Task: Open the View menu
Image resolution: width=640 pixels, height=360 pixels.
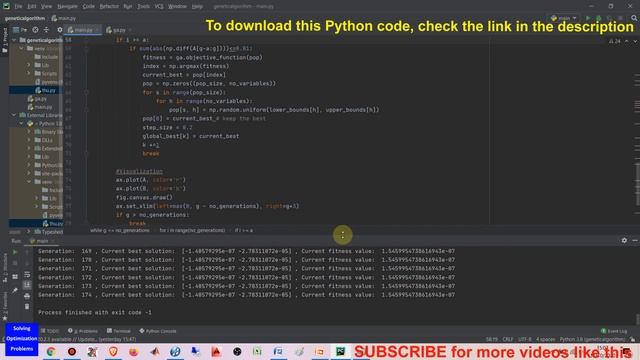Action: 47,7
